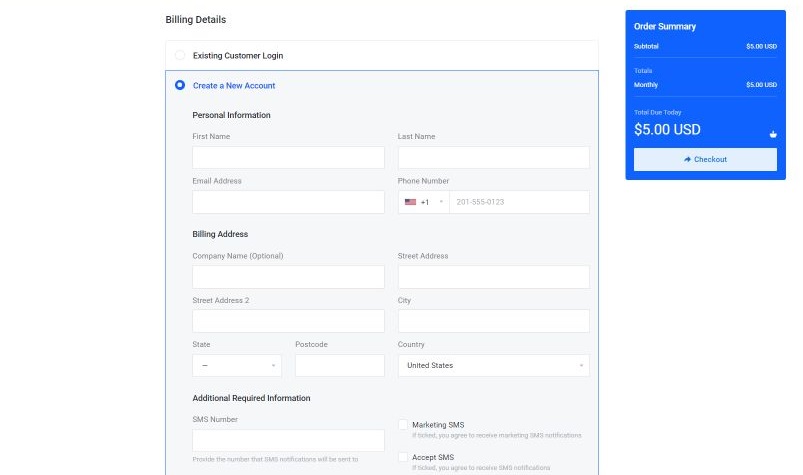
Task: Click the Last Name input field
Action: (x=494, y=158)
